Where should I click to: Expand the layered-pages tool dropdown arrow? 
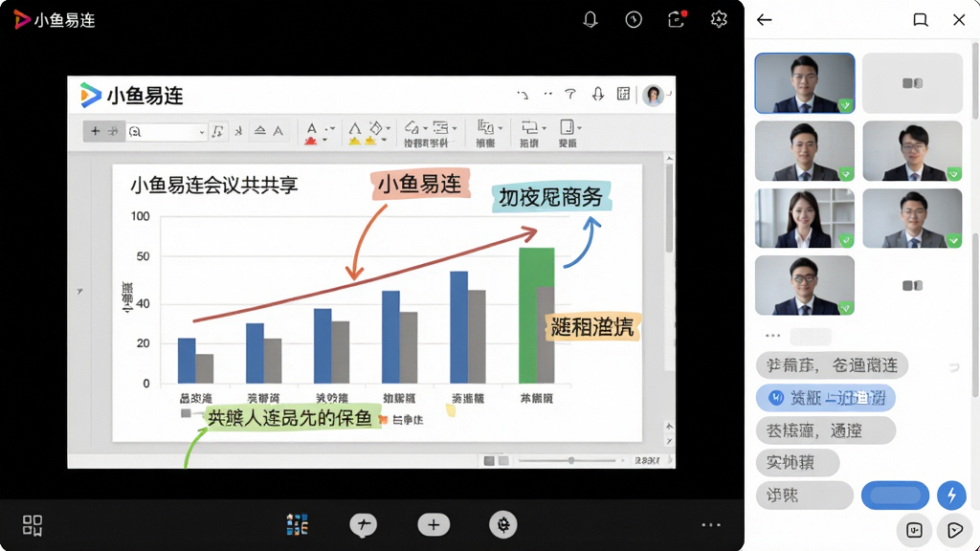500,129
